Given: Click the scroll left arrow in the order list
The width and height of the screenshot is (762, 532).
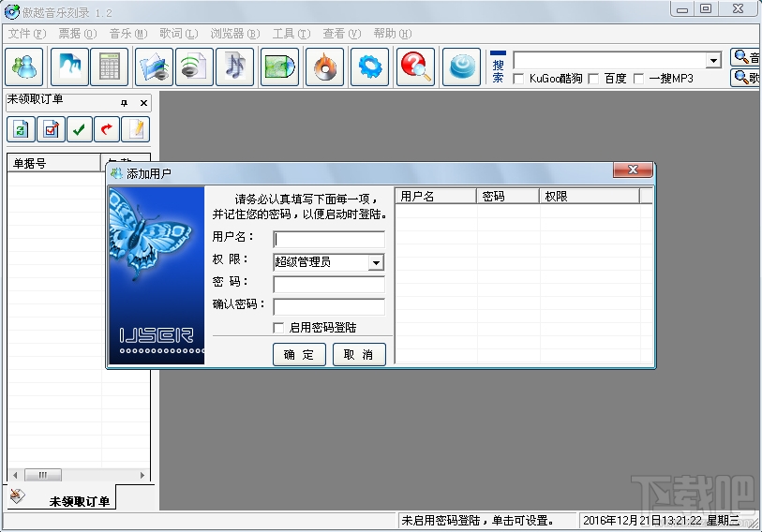Looking at the screenshot, I should pyautogui.click(x=15, y=475).
